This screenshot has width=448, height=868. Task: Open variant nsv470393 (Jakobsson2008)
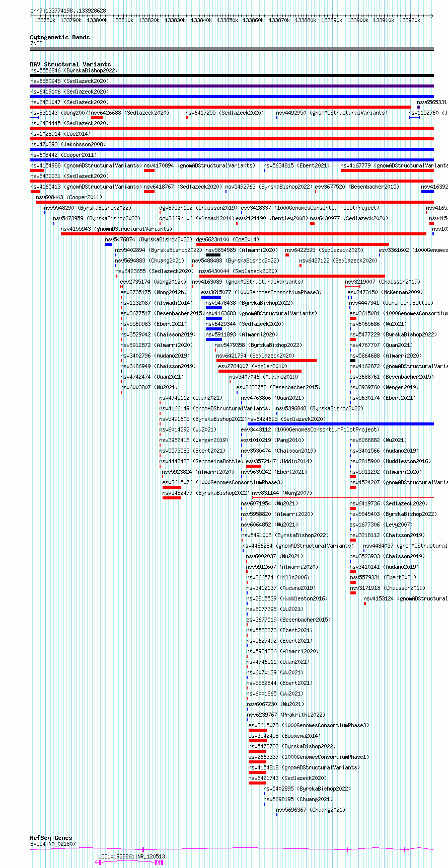tap(68, 144)
